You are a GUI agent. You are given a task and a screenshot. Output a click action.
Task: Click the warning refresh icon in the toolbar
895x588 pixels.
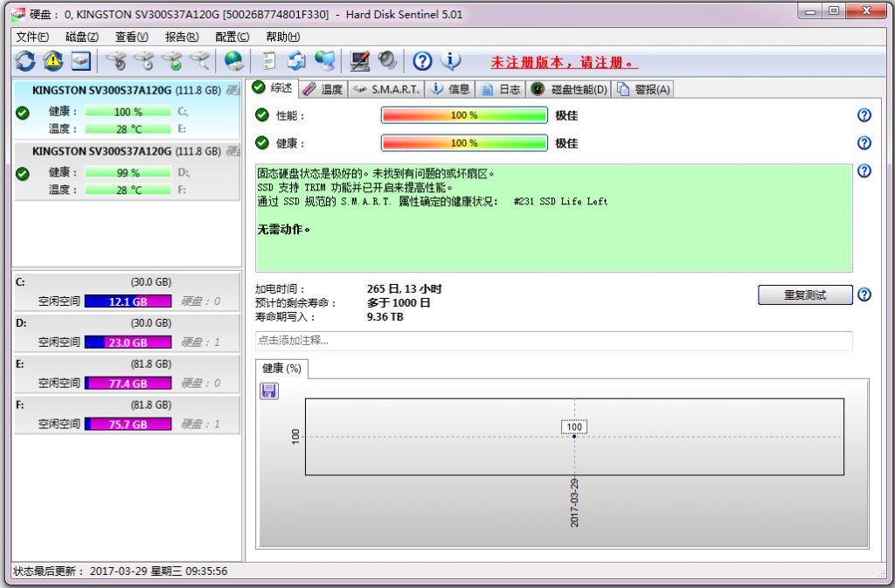pyautogui.click(x=53, y=61)
